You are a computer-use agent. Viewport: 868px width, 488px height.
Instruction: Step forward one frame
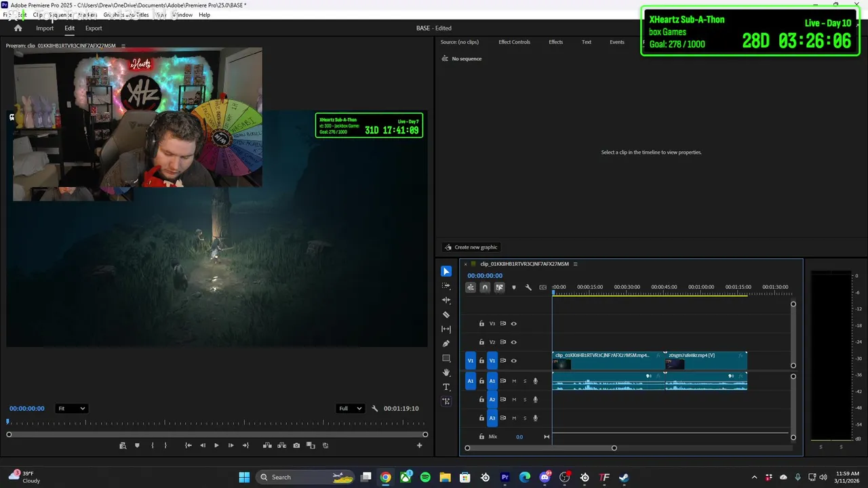coord(231,445)
